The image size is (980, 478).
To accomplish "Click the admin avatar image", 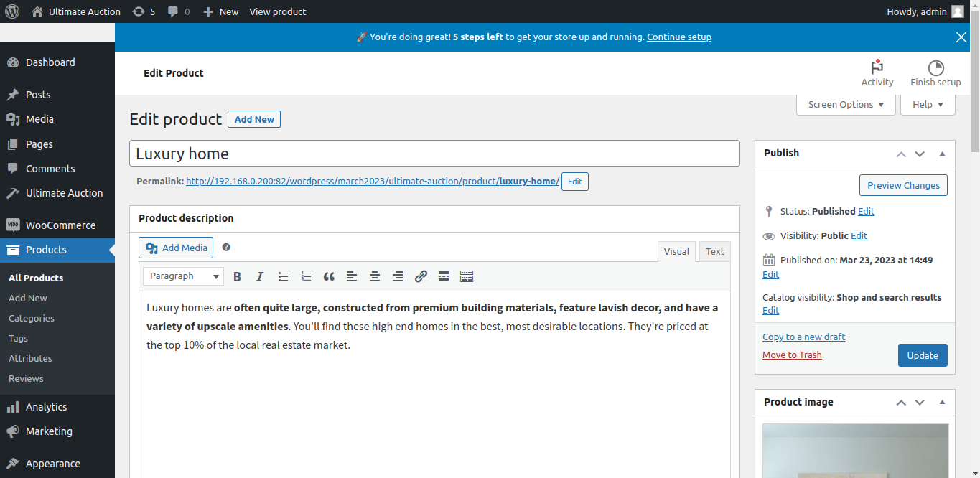I will coord(958,11).
